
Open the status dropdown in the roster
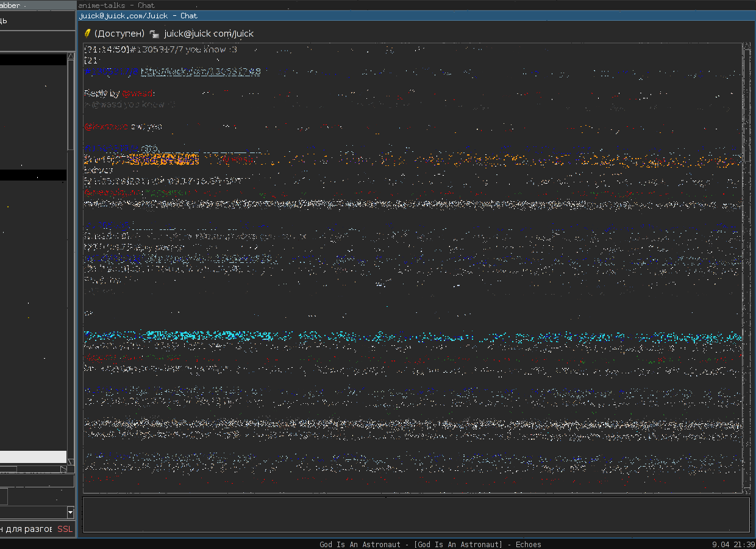click(x=70, y=513)
